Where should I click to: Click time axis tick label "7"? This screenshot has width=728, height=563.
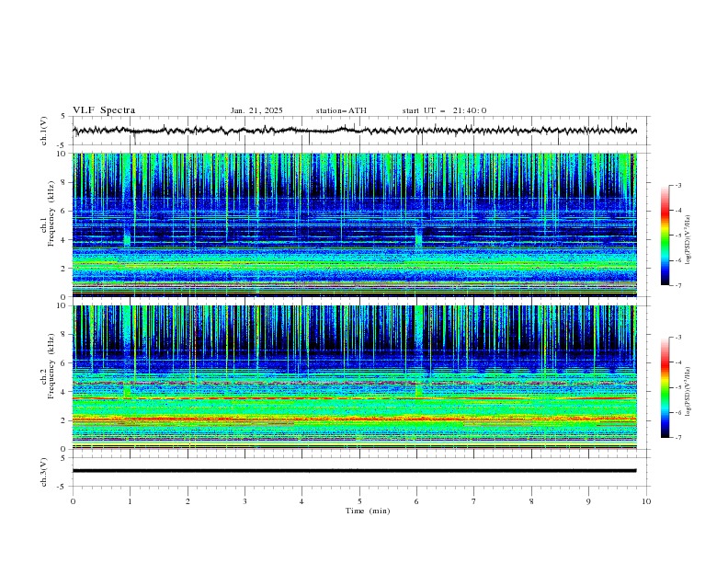pyautogui.click(x=474, y=501)
